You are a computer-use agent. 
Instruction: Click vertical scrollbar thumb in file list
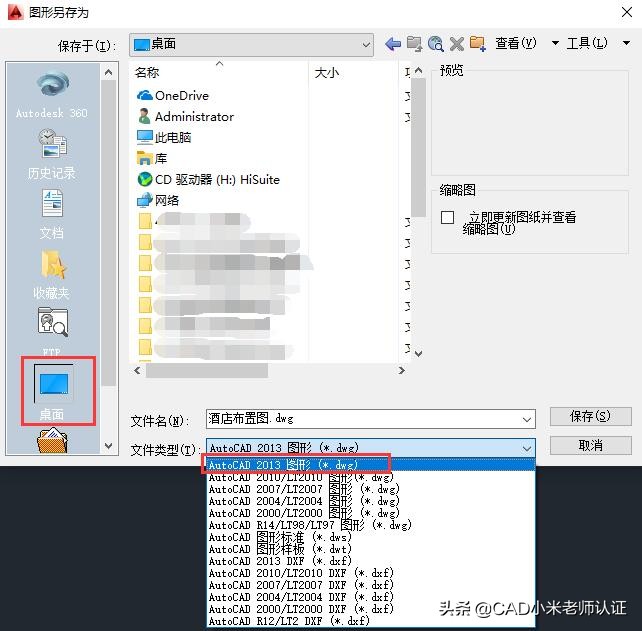click(418, 147)
